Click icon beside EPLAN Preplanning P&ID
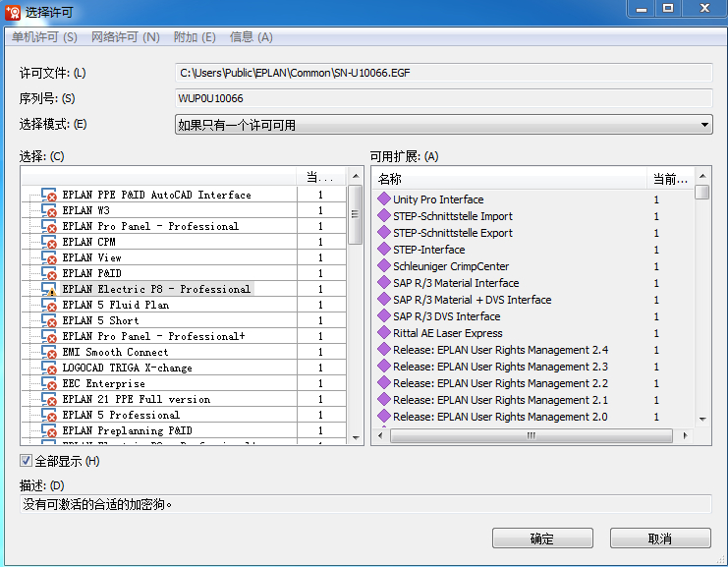 tap(49, 431)
